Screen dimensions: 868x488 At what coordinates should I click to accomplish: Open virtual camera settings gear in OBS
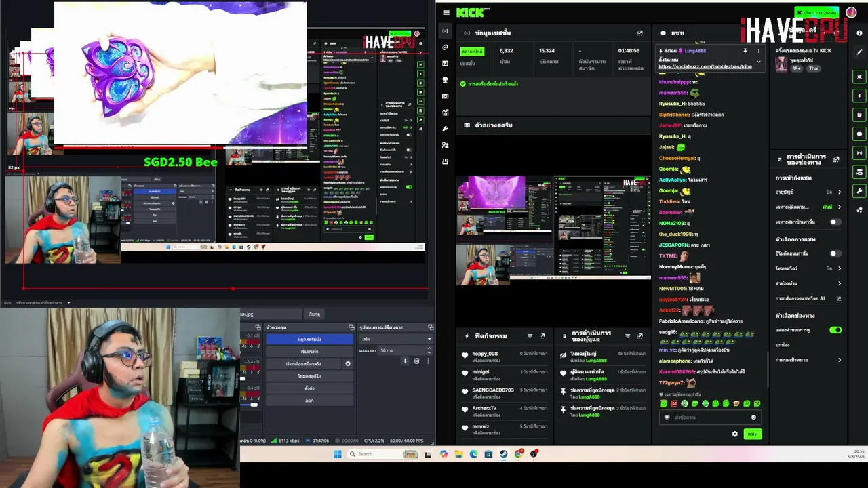tap(348, 364)
